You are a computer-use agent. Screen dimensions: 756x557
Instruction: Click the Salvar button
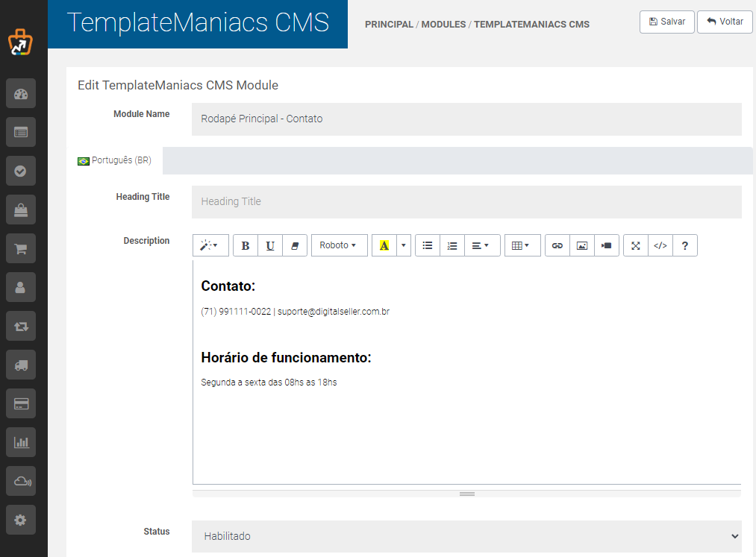(666, 22)
